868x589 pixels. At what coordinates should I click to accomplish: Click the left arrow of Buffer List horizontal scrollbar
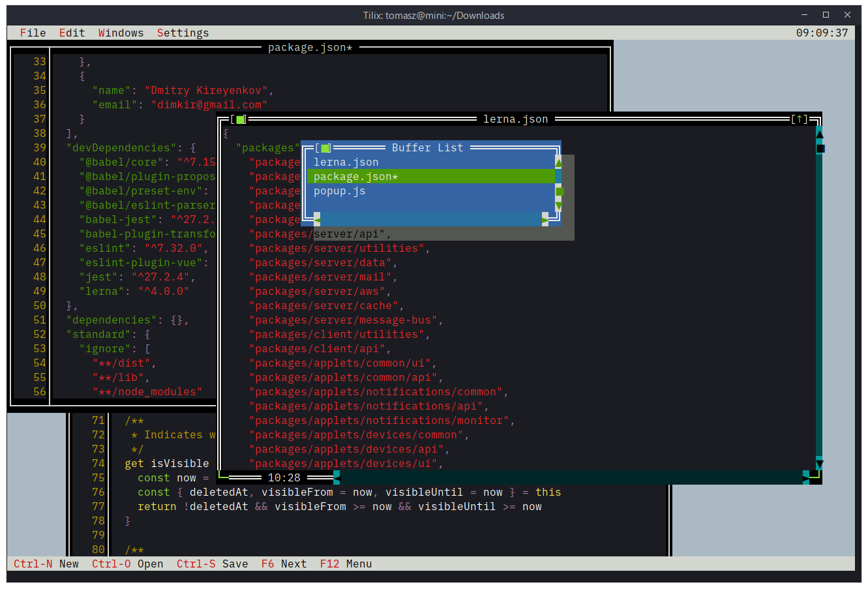coord(317,219)
